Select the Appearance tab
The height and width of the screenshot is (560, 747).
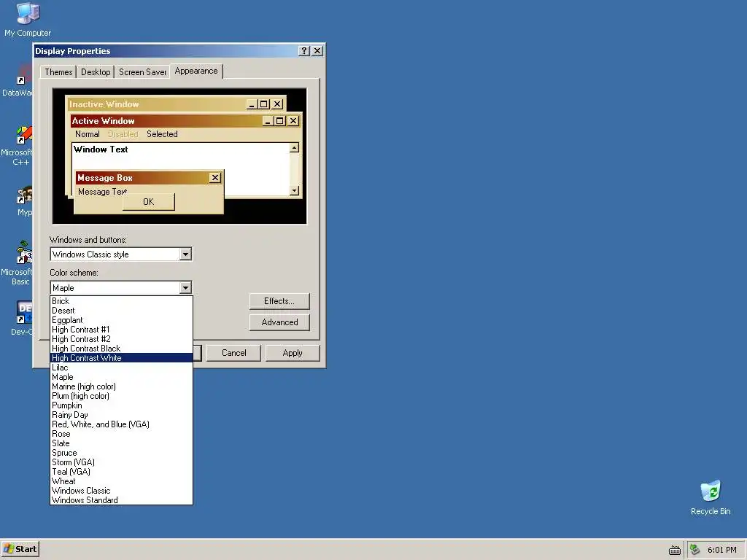point(196,71)
